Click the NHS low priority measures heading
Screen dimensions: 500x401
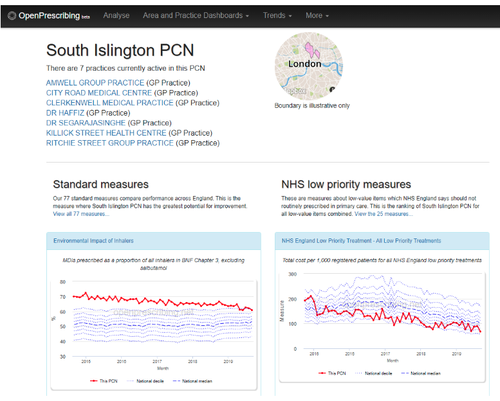pos(346,184)
